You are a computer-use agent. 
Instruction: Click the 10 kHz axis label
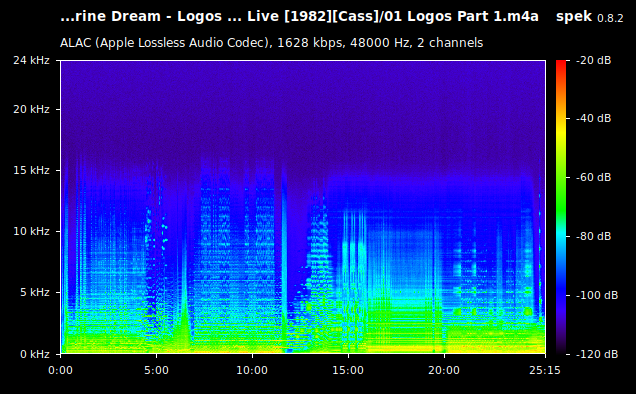click(x=31, y=232)
